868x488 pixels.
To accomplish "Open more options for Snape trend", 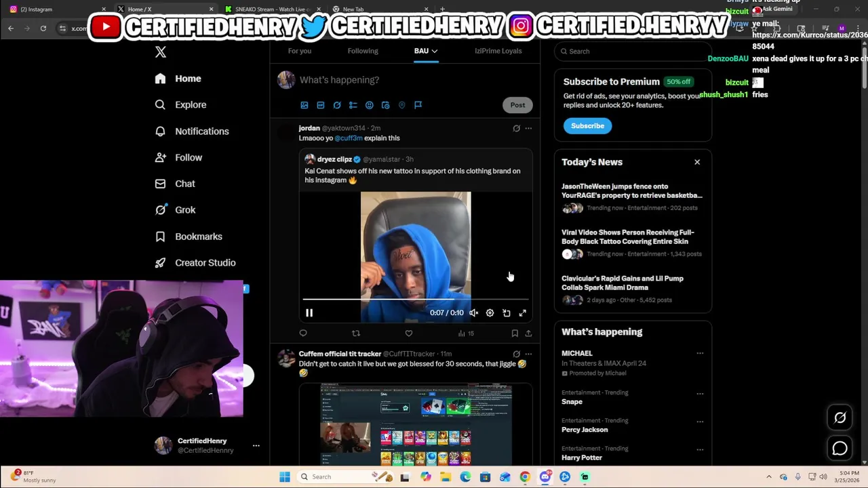I will 700,393.
